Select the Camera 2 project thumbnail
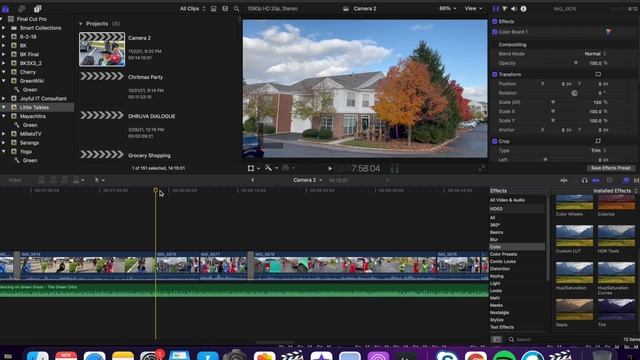 (102, 49)
